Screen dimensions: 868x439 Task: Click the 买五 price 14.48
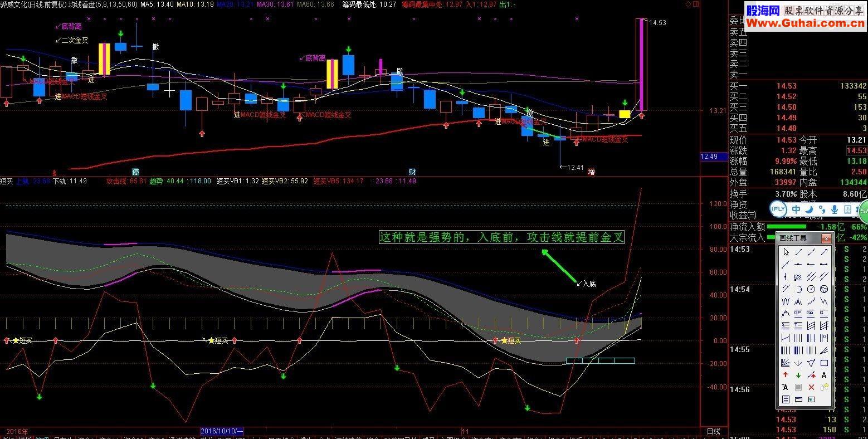787,128
